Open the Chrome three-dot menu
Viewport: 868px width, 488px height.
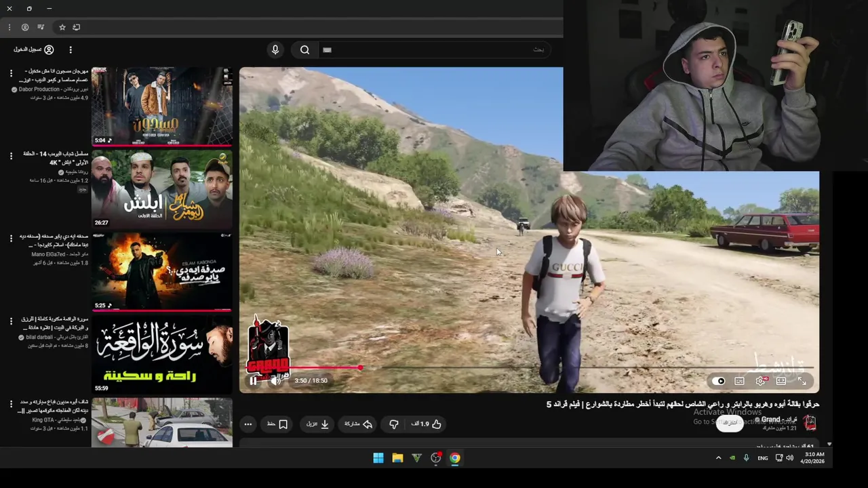(x=9, y=27)
